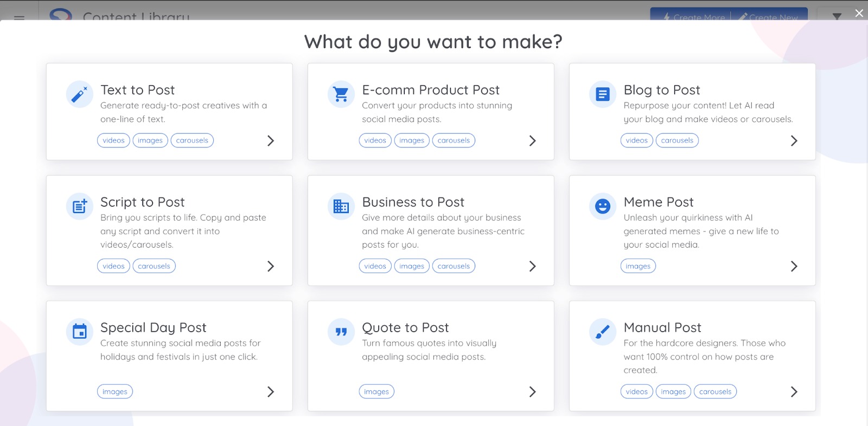Image resolution: width=868 pixels, height=426 pixels.
Task: Close the dialog with the X icon
Action: point(859,13)
